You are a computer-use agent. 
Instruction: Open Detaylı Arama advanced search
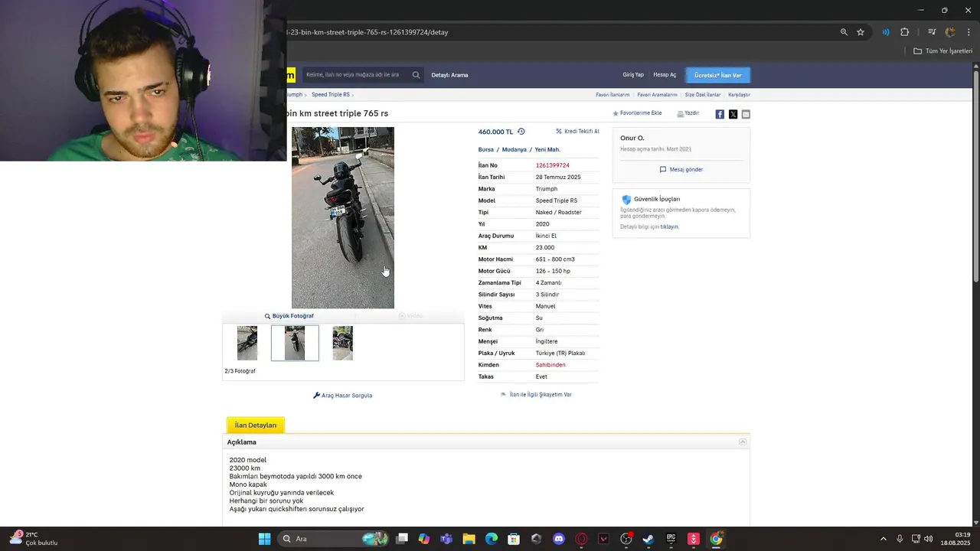449,75
